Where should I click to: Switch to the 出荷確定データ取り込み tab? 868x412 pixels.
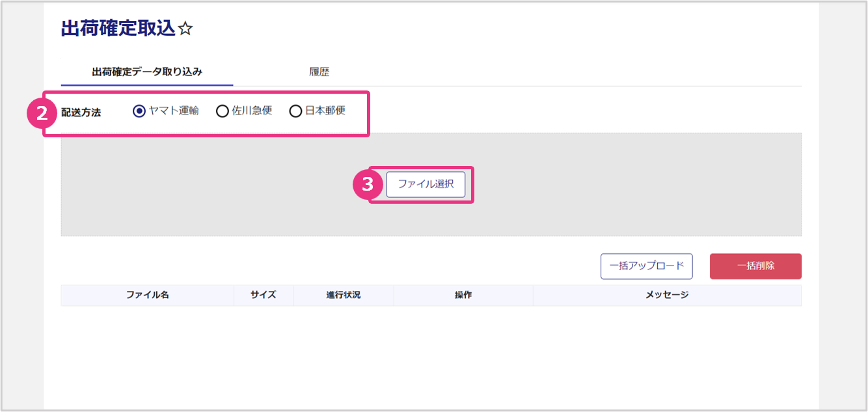[147, 72]
